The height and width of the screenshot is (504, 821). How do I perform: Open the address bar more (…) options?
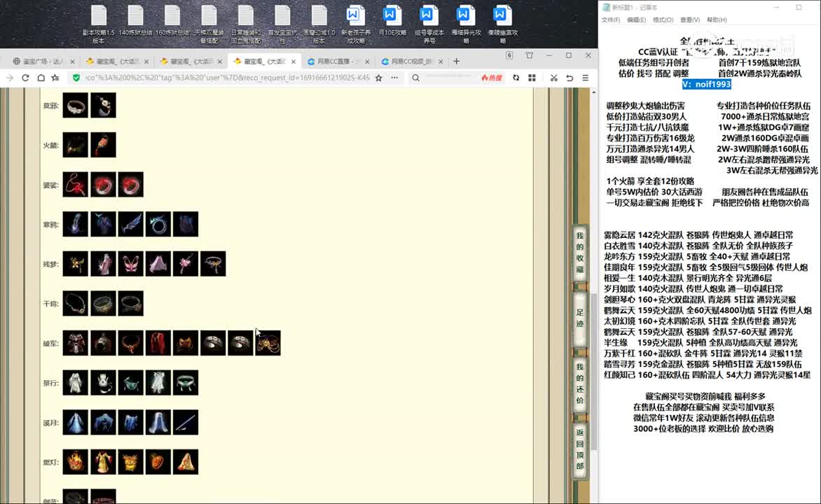coord(394,78)
